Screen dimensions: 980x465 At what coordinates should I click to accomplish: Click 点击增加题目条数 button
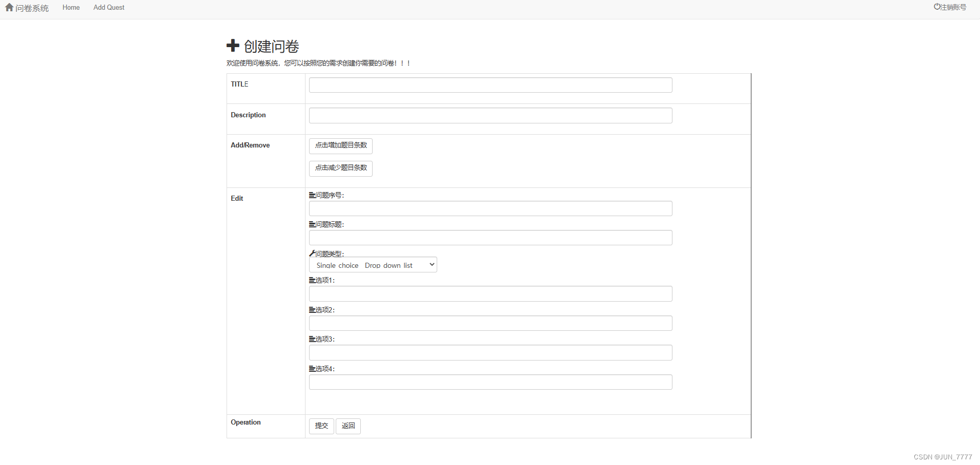[x=341, y=146]
